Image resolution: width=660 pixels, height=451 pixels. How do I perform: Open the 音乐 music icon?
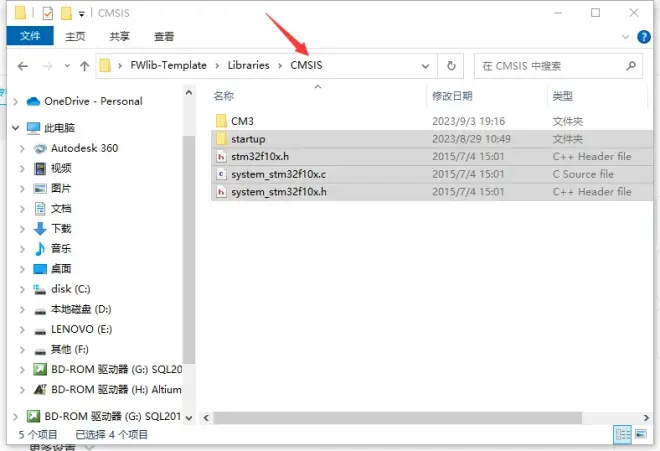[x=40, y=249]
